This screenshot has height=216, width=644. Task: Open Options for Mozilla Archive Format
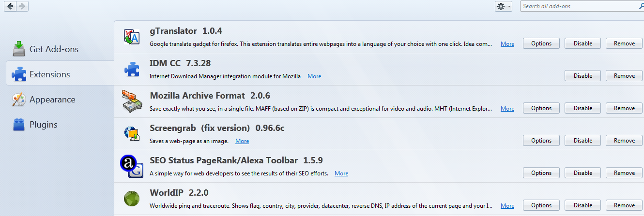click(x=541, y=108)
